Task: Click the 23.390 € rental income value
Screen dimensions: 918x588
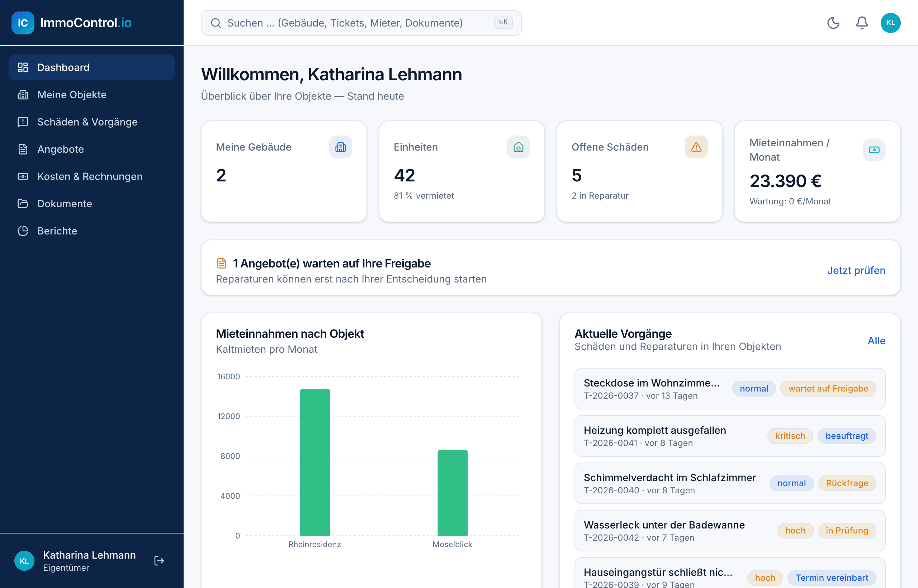Action: coord(785,181)
